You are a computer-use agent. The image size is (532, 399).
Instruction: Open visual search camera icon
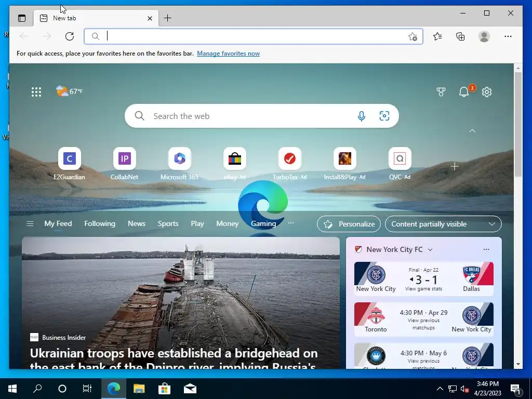pyautogui.click(x=384, y=116)
